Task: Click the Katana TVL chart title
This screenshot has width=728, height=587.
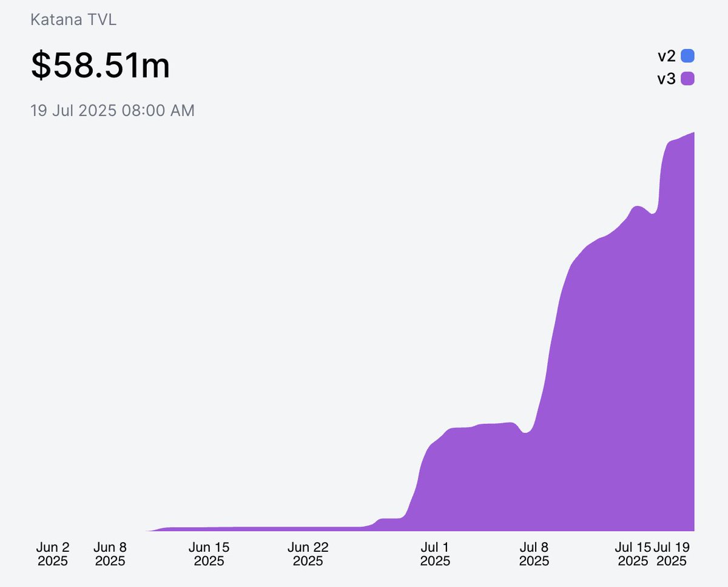Action: (73, 19)
